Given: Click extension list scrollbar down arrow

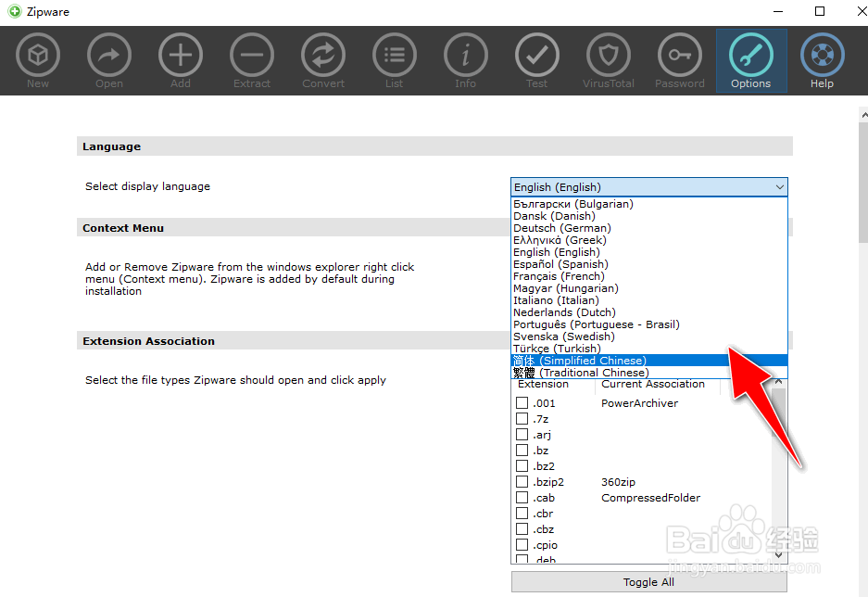Looking at the screenshot, I should click(779, 555).
